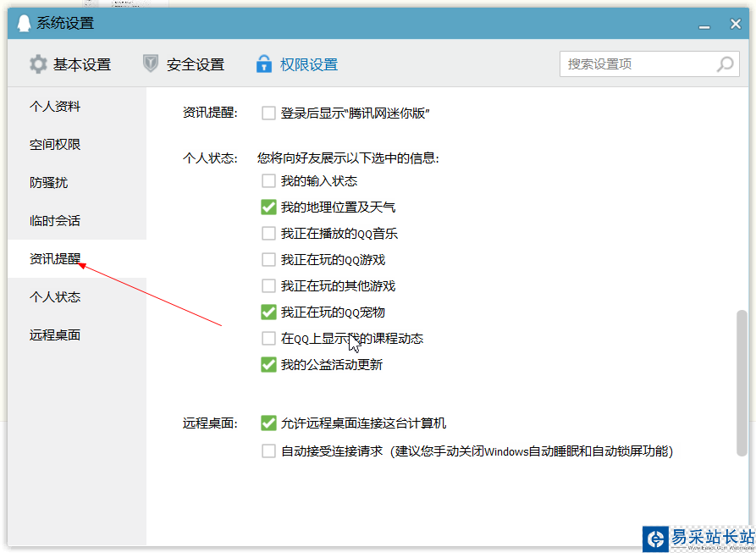Click the text 您将向好友展示以下选中的信息:
The width and height of the screenshot is (756, 553).
tap(348, 158)
